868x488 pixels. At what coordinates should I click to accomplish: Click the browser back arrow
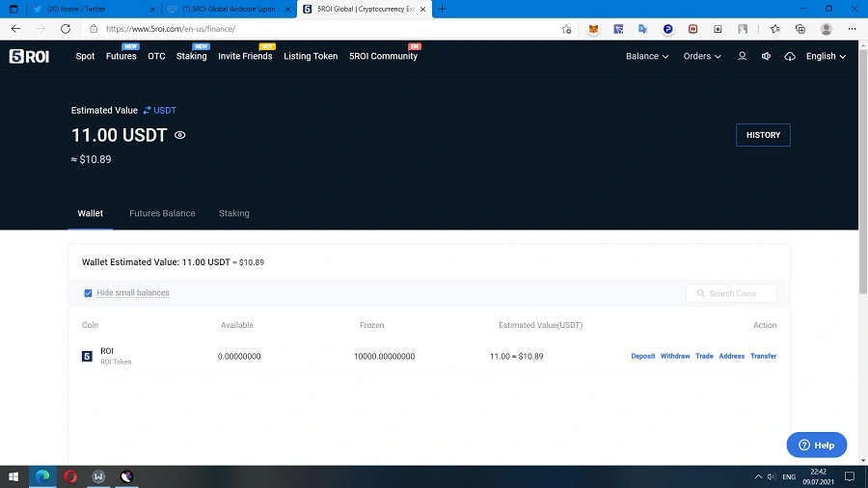point(15,29)
